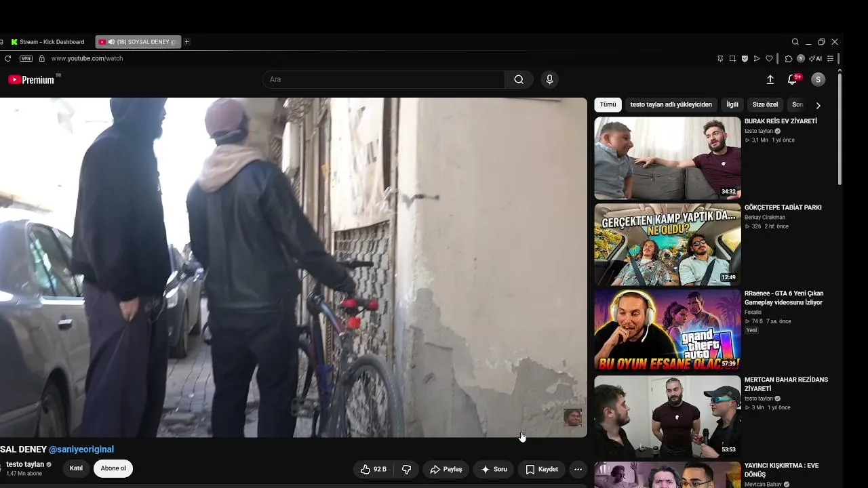Open MERTCAN BAHAR REZİDANS ZİYARETİ title

pyautogui.click(x=786, y=384)
